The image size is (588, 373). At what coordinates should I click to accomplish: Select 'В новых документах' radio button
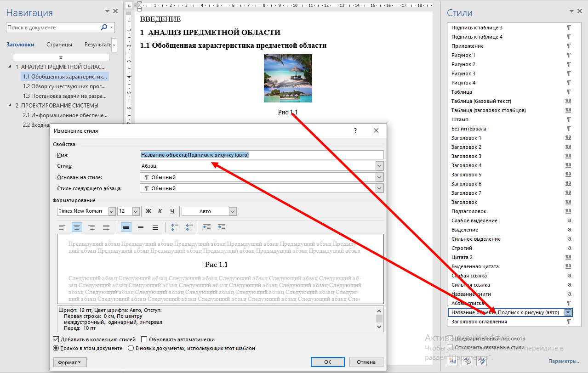[x=131, y=348]
